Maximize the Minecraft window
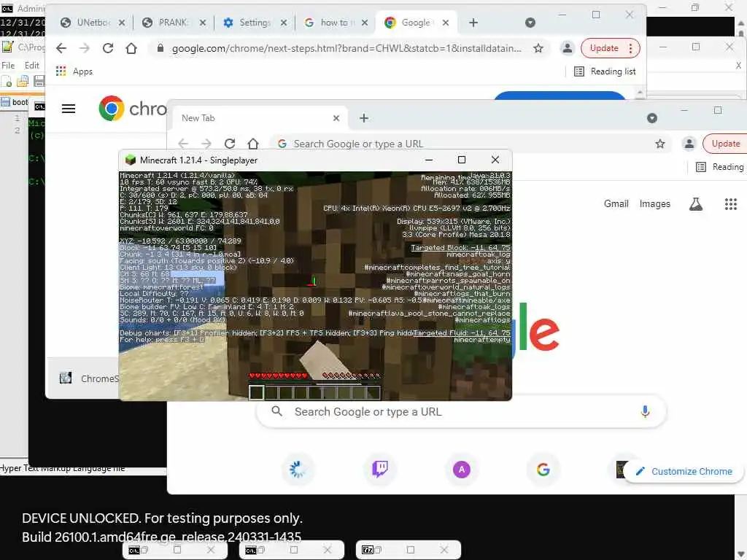The height and width of the screenshot is (560, 747). click(x=462, y=160)
